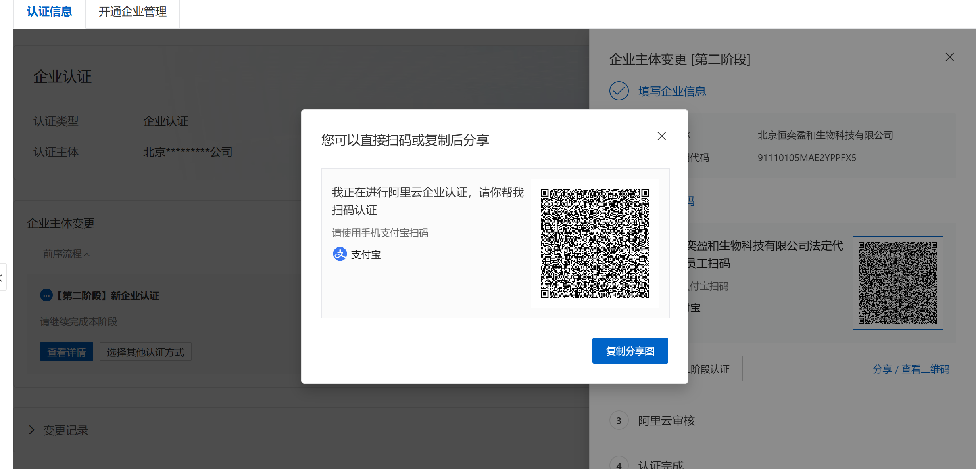
Task: Open the 开通企业管理 tab
Action: (132, 12)
